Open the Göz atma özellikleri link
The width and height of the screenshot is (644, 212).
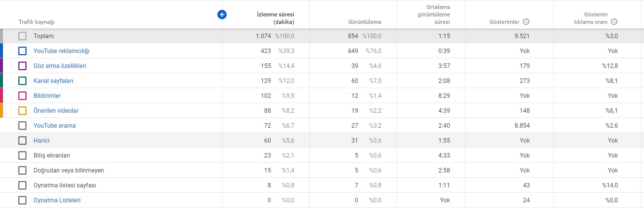60,66
